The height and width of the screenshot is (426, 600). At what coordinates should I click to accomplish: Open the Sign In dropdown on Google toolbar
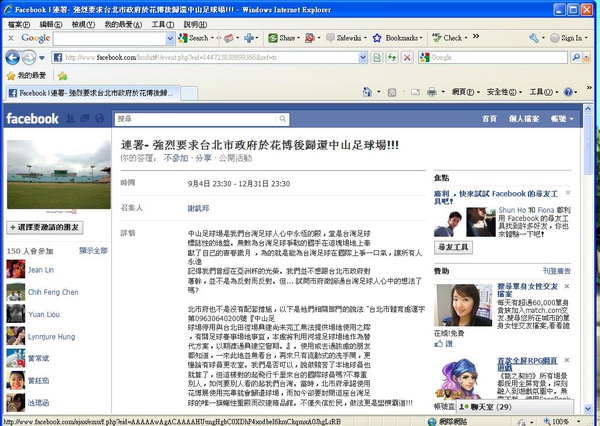569,38
